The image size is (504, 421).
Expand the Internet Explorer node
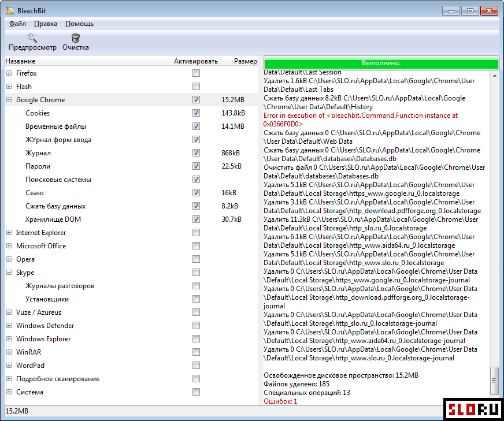click(9, 233)
